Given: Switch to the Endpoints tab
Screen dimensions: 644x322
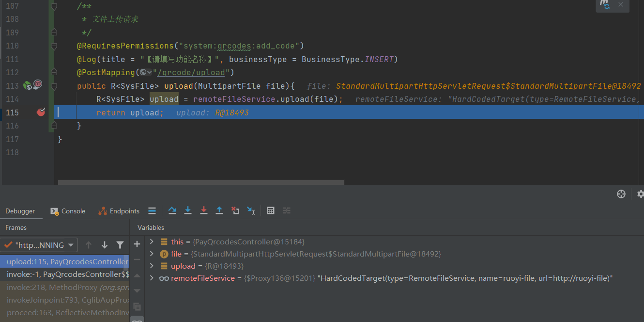Looking at the screenshot, I should pos(119,211).
